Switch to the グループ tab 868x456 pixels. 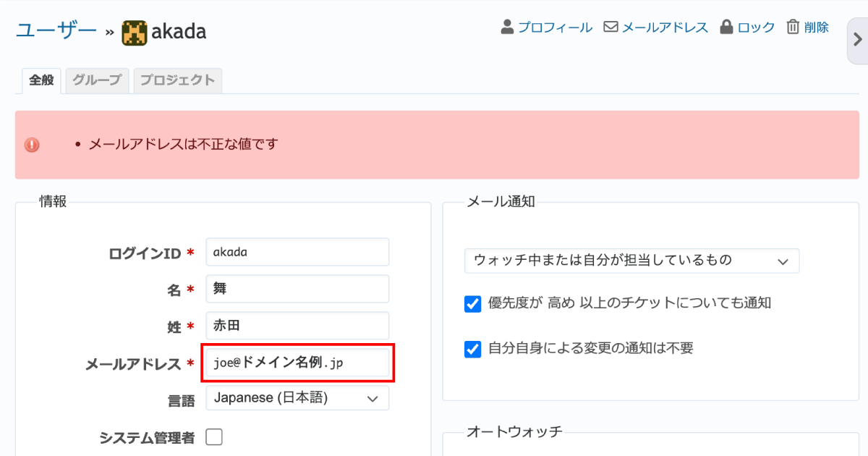click(97, 80)
